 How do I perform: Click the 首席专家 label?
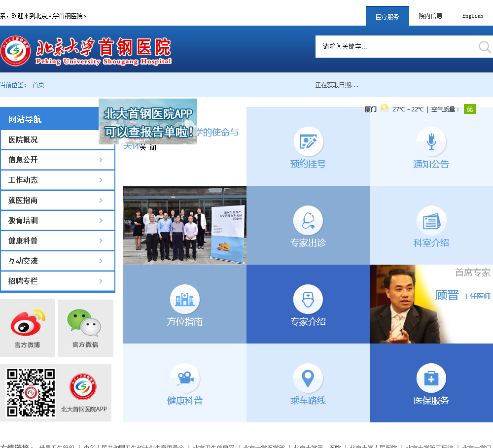pos(473,273)
